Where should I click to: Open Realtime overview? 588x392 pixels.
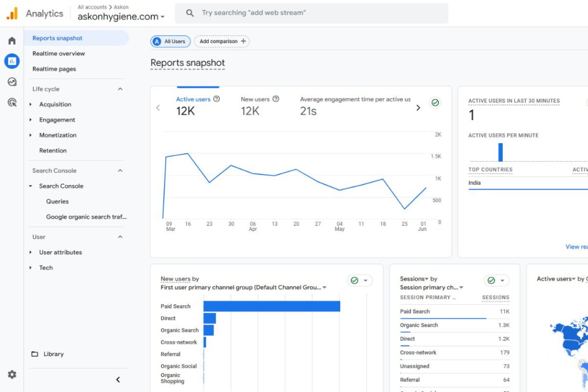(58, 53)
